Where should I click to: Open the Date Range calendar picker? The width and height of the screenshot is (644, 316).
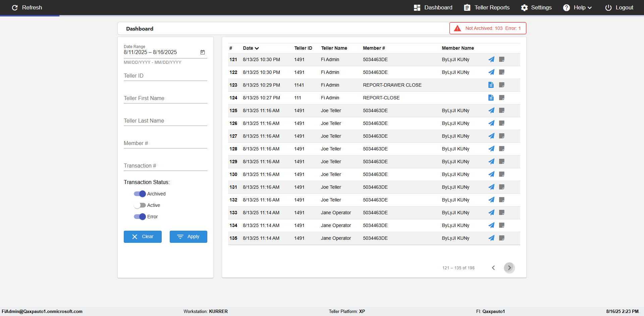coord(203,52)
